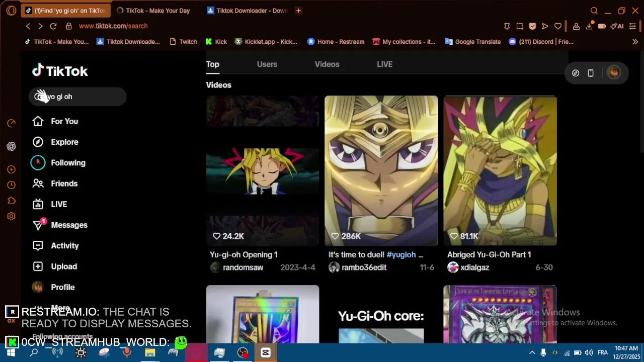Open the Google Translate bookmark

pyautogui.click(x=473, y=42)
